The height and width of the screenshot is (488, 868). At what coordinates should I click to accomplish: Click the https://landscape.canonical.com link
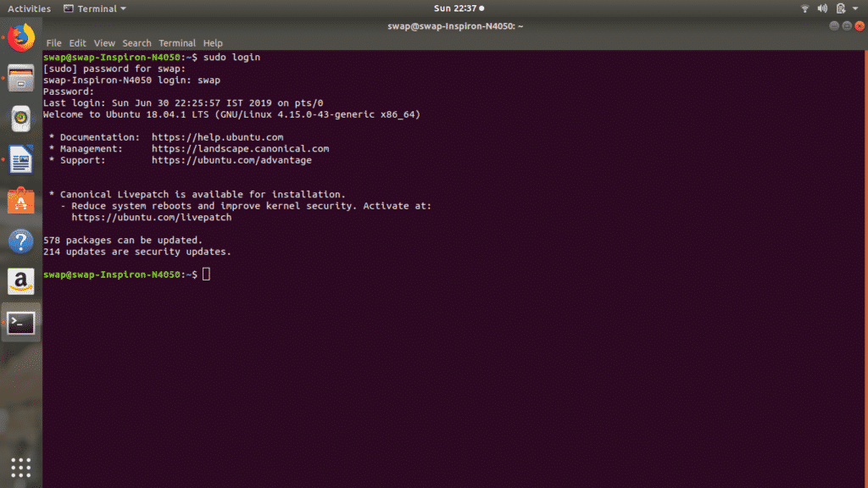tap(240, 149)
